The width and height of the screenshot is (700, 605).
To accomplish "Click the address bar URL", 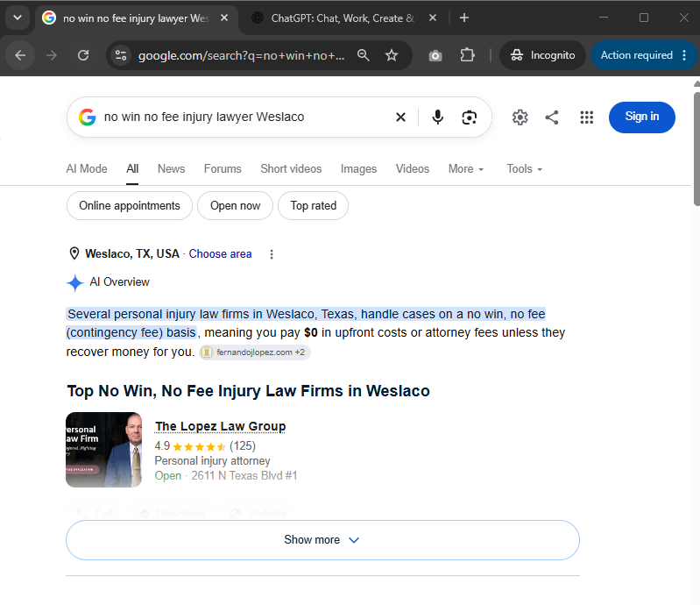I will [241, 55].
